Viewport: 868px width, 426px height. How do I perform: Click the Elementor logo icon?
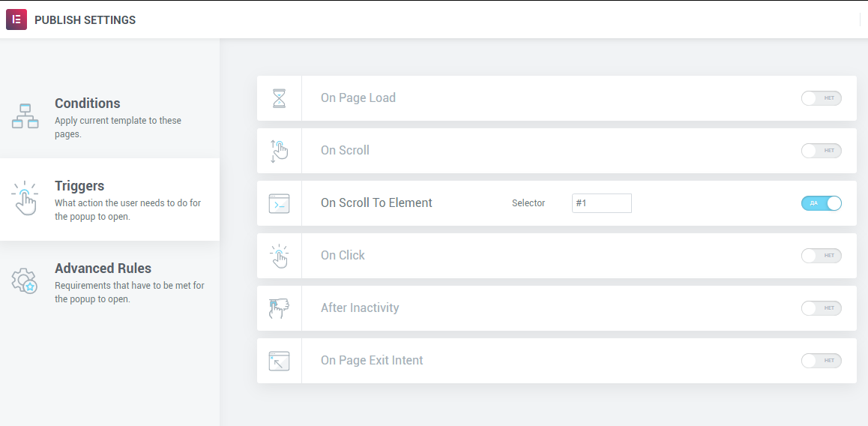(x=16, y=19)
